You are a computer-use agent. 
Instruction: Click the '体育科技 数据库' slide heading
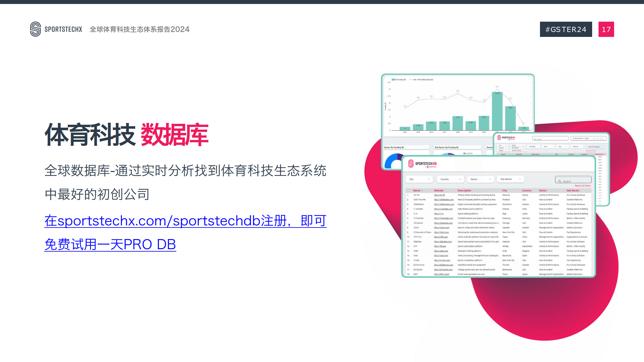[127, 134]
